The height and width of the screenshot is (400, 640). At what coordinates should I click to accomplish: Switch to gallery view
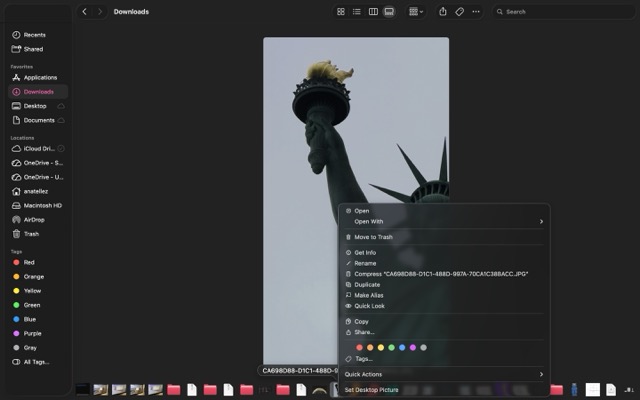(x=389, y=11)
